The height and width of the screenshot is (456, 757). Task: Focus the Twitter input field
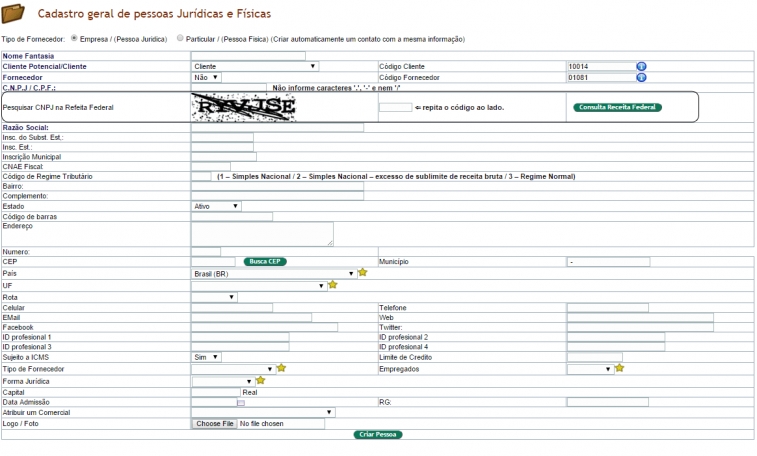click(640, 327)
